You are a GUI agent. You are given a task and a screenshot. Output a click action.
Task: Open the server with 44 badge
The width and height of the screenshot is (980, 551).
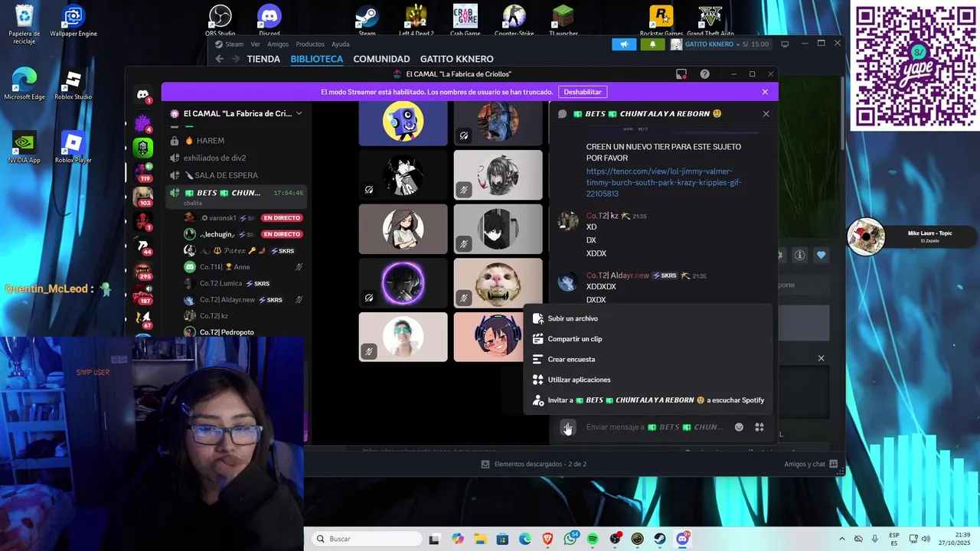coord(143,246)
